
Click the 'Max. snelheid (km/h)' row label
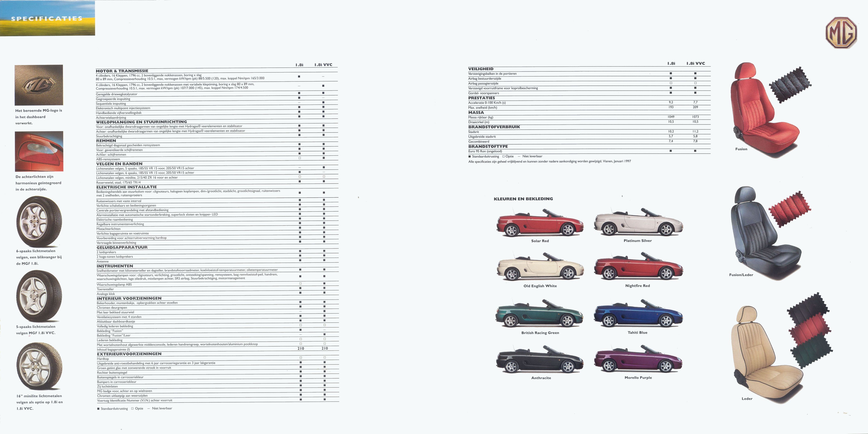tap(483, 108)
